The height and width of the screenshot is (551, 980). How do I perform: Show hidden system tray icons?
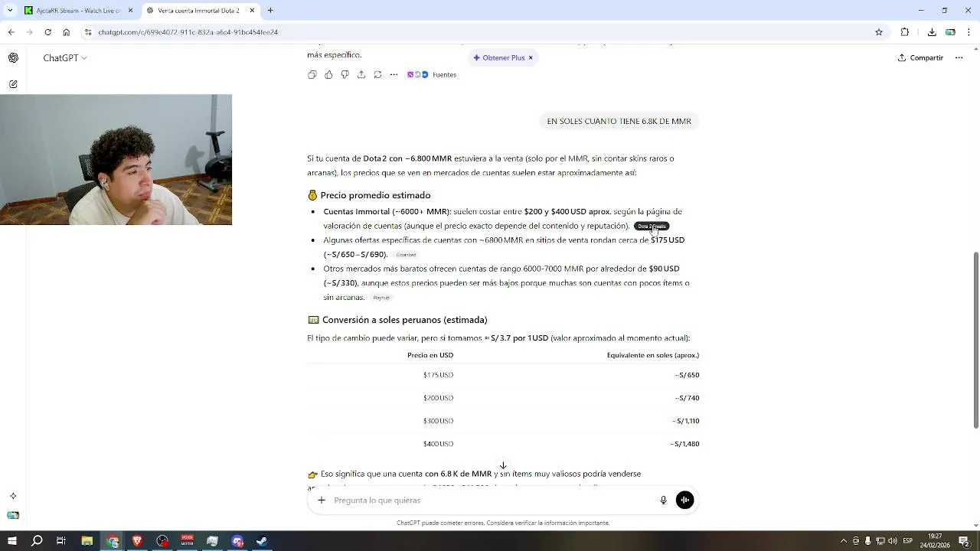tap(844, 541)
